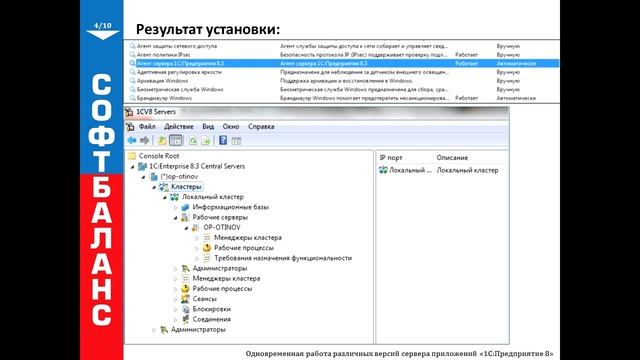Sort by the Описание column header
Viewport: 640px width, 360px height.
(x=452, y=158)
